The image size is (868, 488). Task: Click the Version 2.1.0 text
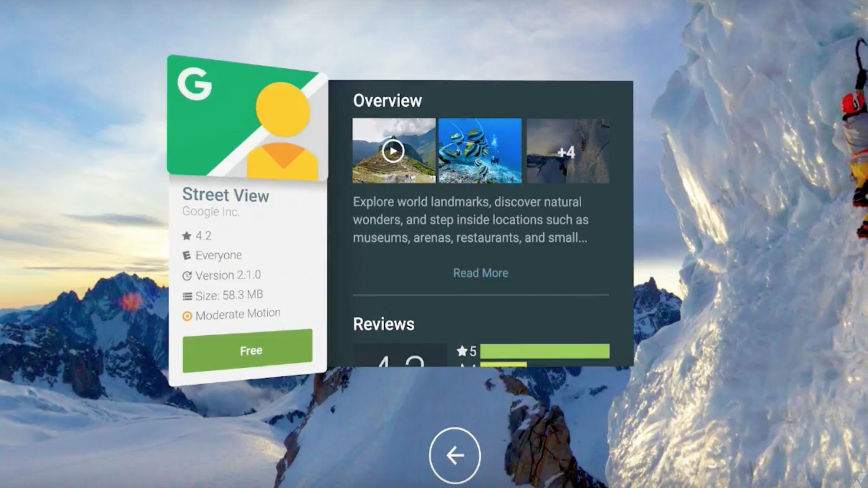(228, 275)
